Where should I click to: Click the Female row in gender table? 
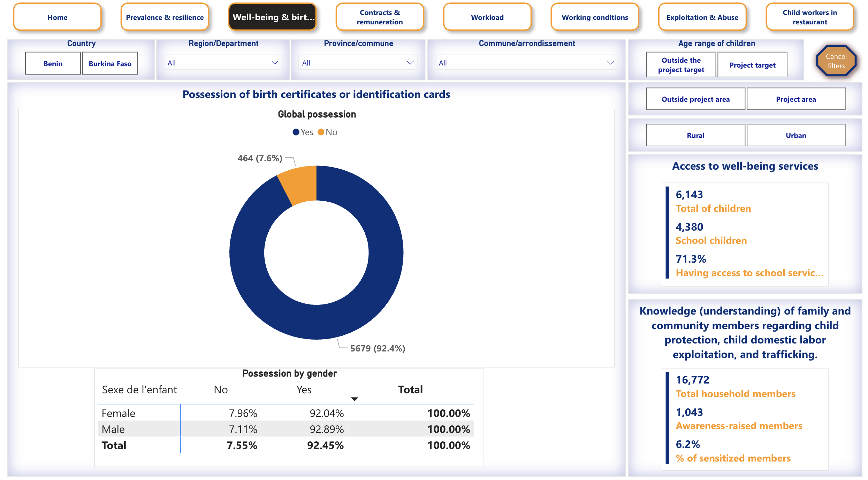pos(119,413)
